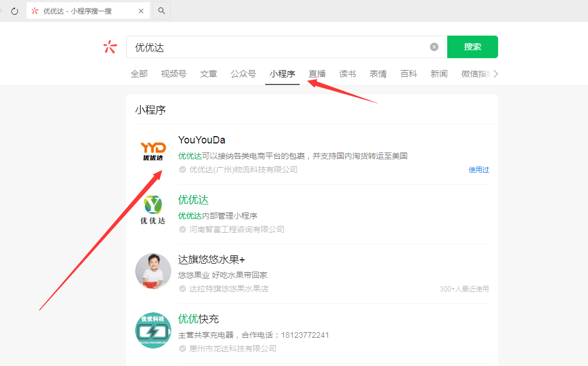This screenshot has height=366, width=588.
Task: Switch to the 百科 tab
Action: [x=409, y=74]
